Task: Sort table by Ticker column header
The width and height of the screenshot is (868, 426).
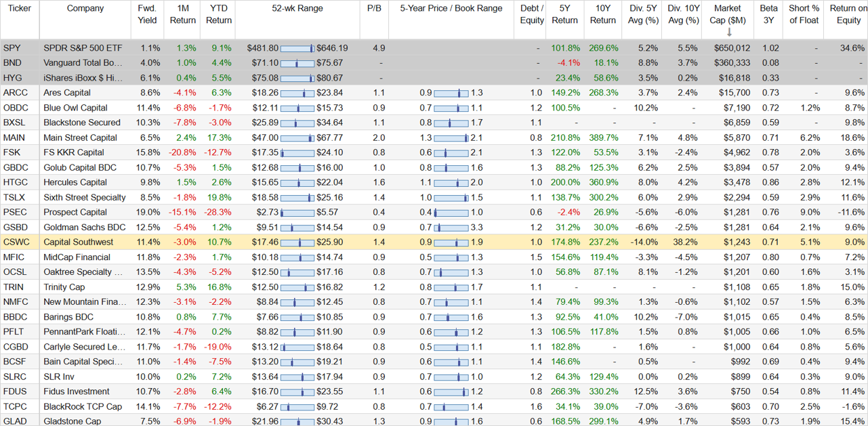Action: tap(20, 8)
